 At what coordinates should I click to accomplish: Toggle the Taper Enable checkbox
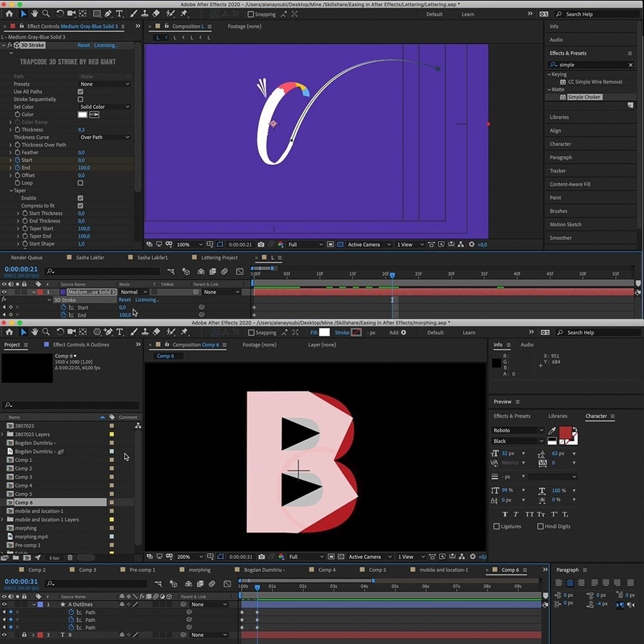point(80,198)
